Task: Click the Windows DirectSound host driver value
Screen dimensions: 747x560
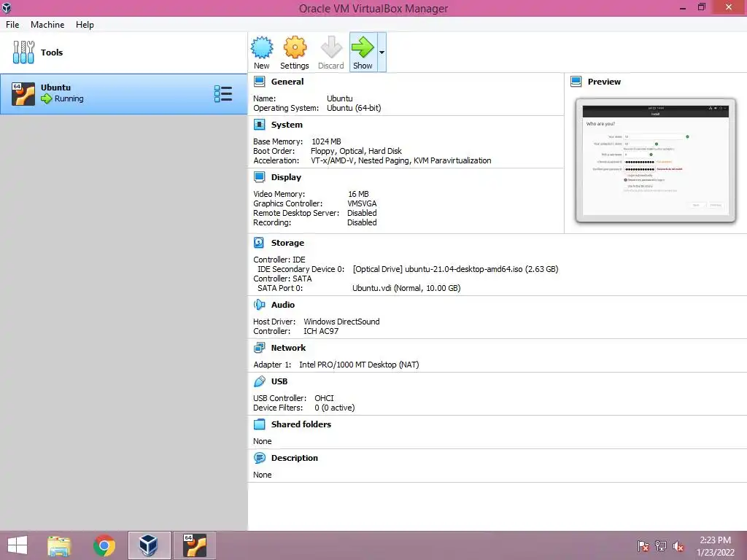Action: click(x=341, y=322)
